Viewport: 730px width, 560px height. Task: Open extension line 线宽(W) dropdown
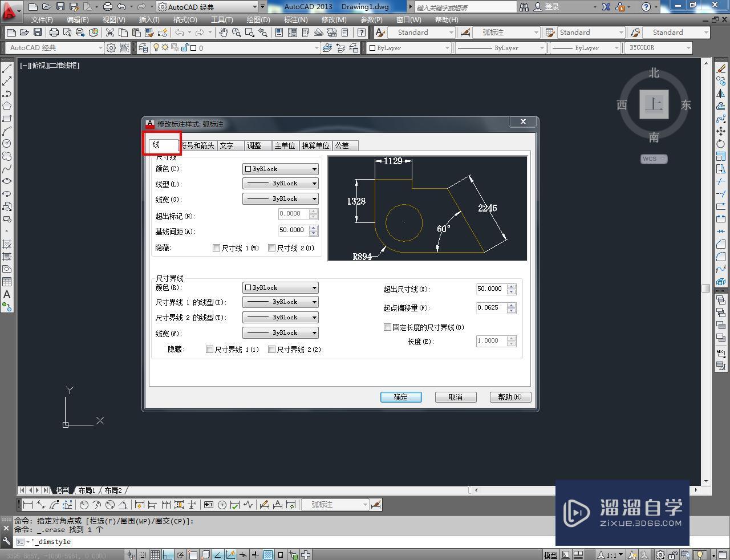[x=281, y=333]
